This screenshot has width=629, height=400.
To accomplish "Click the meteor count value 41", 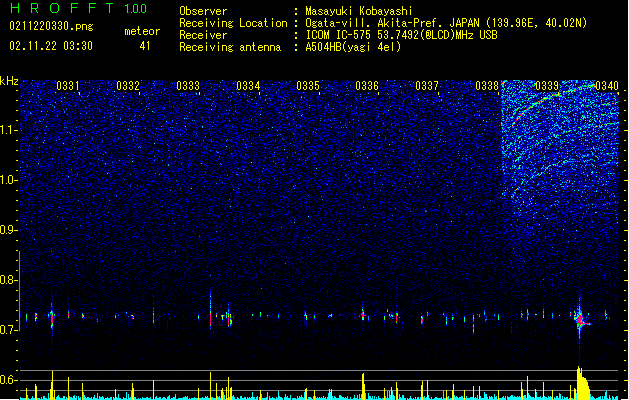I will click(145, 46).
